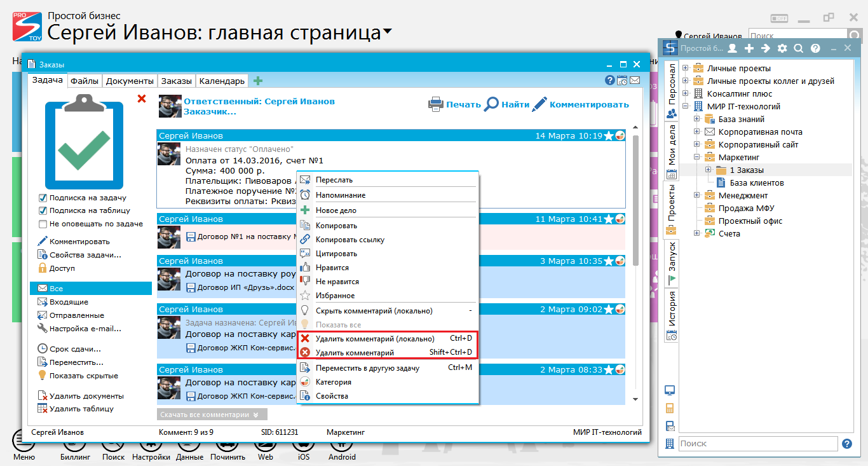Open История vertical tab
Screen dimensions: 868x466
coord(672,315)
